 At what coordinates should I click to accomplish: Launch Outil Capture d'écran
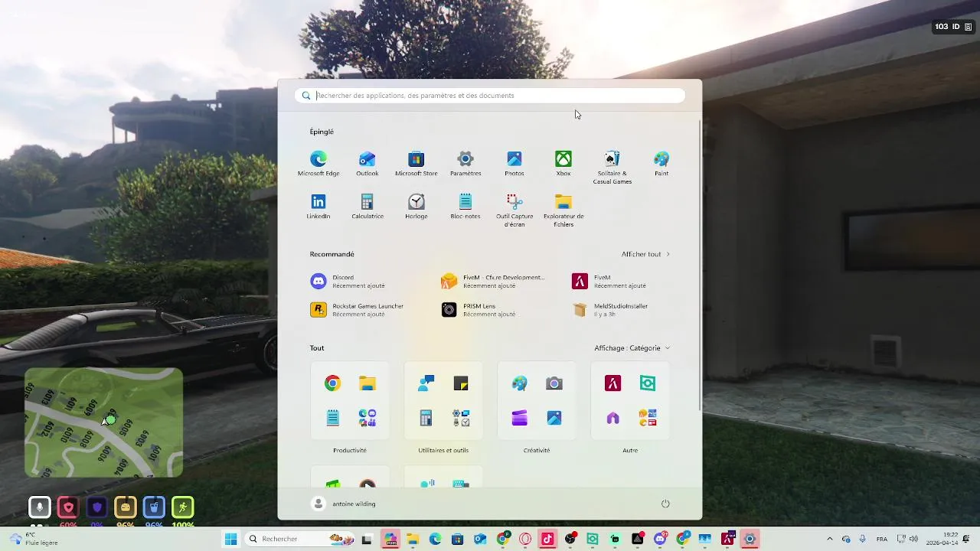[514, 210]
